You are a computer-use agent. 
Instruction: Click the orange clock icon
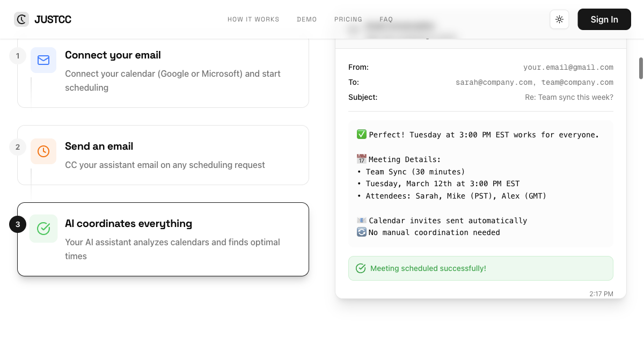pyautogui.click(x=43, y=151)
